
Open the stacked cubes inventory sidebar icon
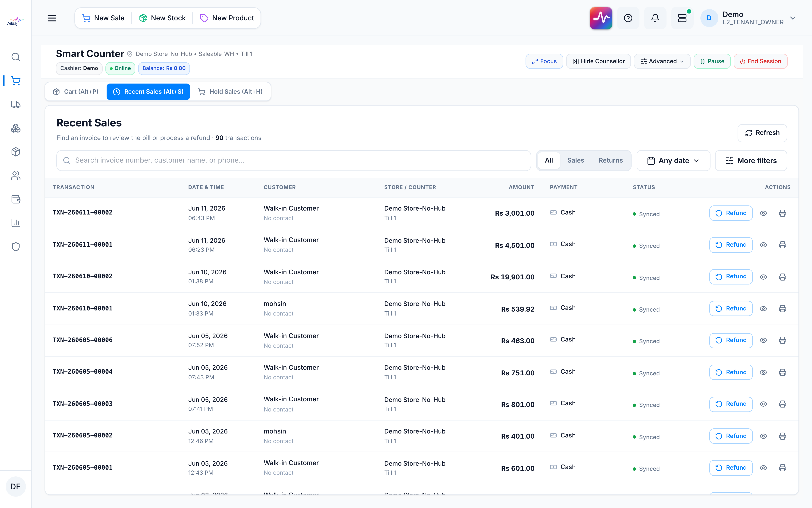tap(16, 128)
